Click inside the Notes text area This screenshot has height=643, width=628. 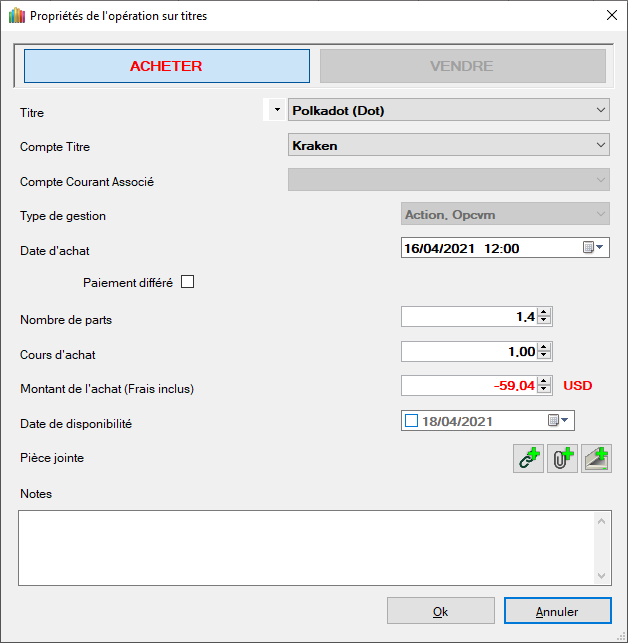click(305, 547)
